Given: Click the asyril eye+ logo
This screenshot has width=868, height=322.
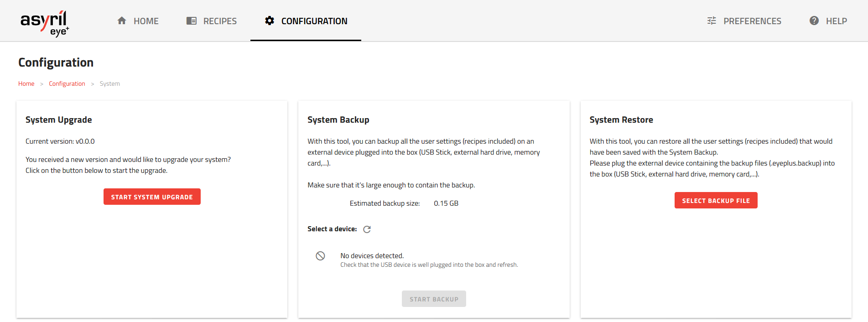Looking at the screenshot, I should 45,23.
